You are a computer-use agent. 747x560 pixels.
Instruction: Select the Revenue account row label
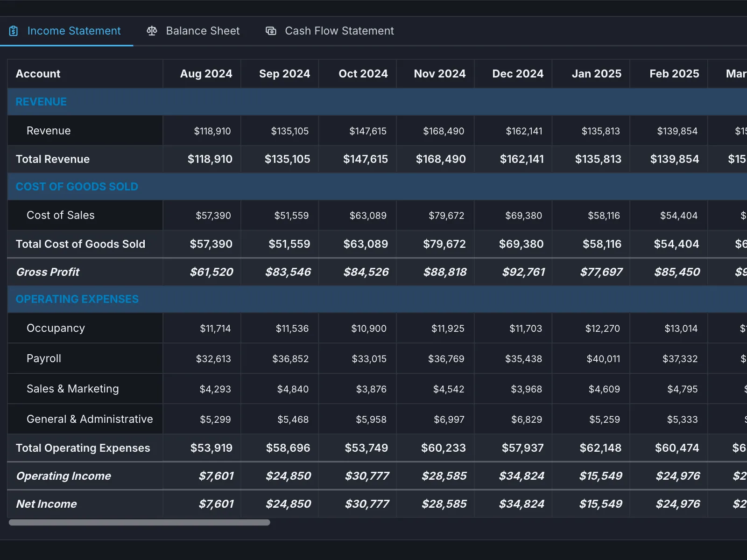click(x=49, y=131)
